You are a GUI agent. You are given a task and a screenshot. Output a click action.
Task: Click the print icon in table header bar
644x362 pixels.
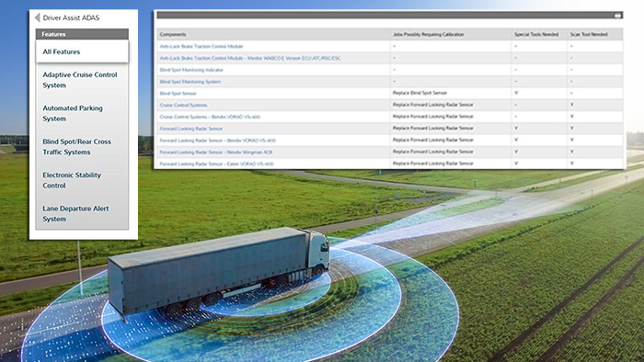(617, 16)
